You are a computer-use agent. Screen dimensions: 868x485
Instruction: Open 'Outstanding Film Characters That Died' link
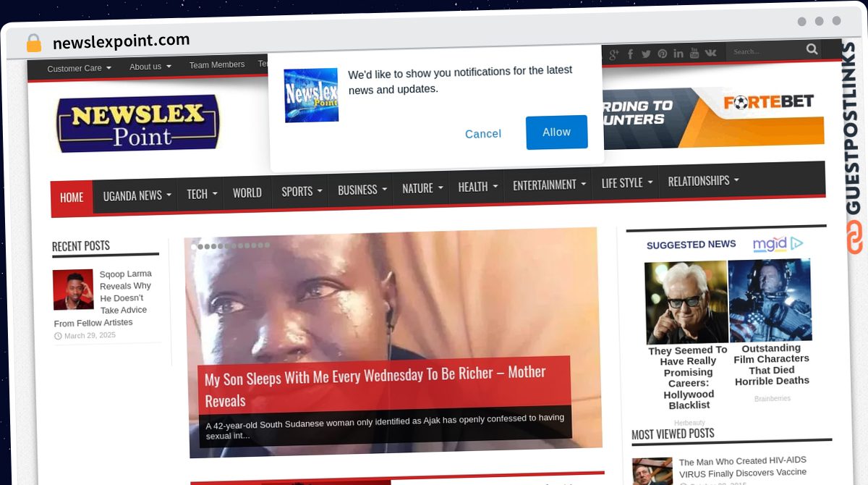pos(772,364)
